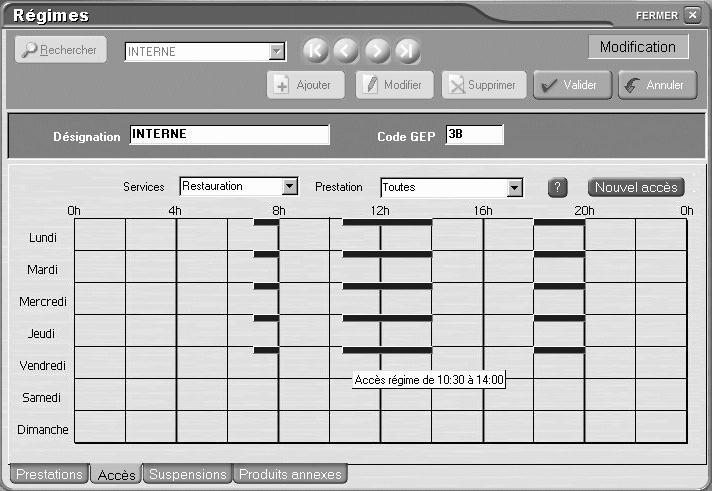
Task: Select Mardi breakfast access bar
Action: point(266,254)
